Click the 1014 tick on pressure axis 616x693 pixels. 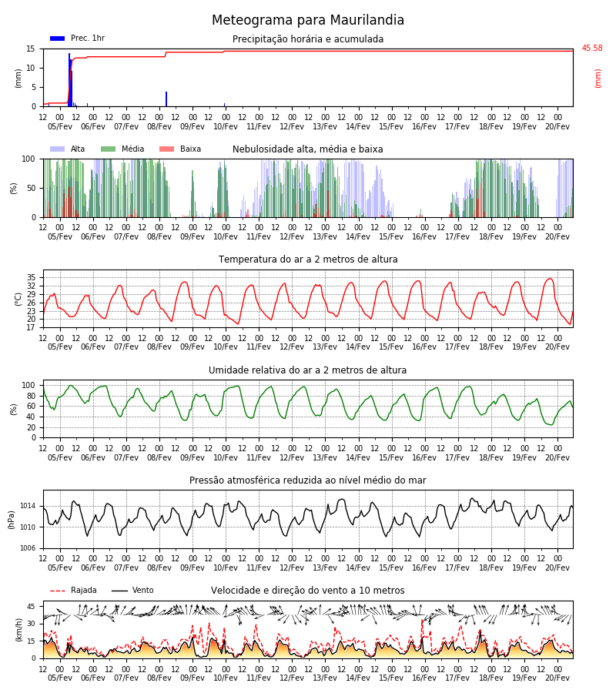tap(28, 506)
